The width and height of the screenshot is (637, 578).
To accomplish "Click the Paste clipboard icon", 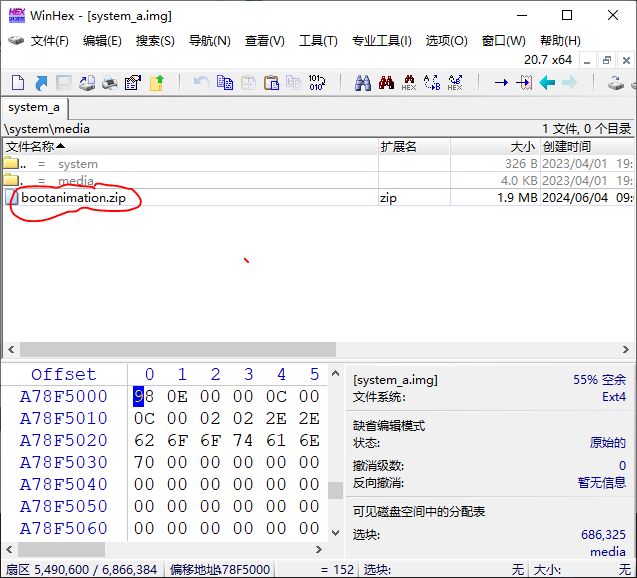I will pos(270,83).
